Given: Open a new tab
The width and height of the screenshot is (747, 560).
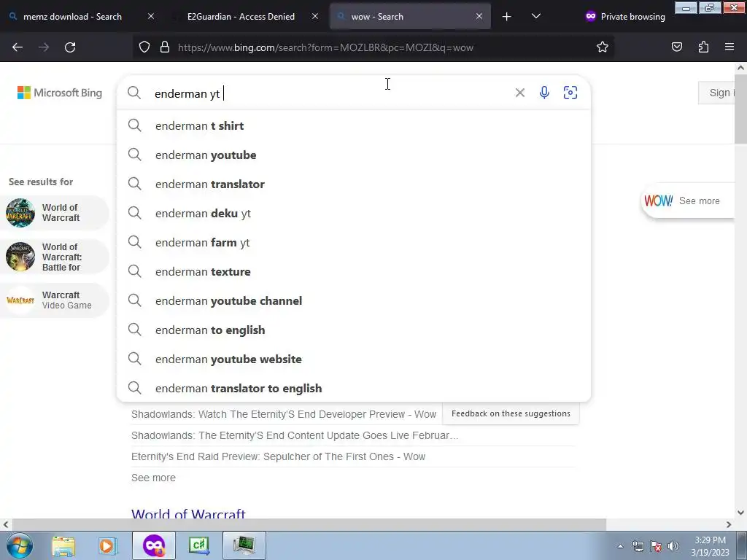Looking at the screenshot, I should (507, 17).
